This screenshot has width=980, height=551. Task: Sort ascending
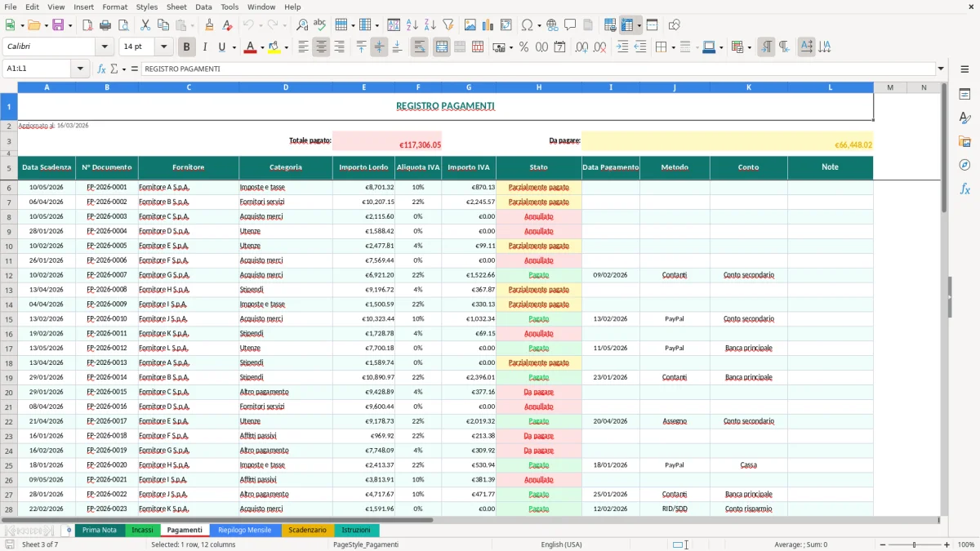click(412, 25)
